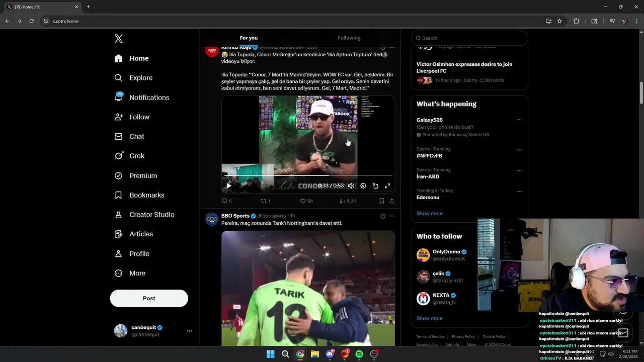The width and height of the screenshot is (644, 362).
Task: Expand the video to fullscreen
Action: tap(387, 186)
